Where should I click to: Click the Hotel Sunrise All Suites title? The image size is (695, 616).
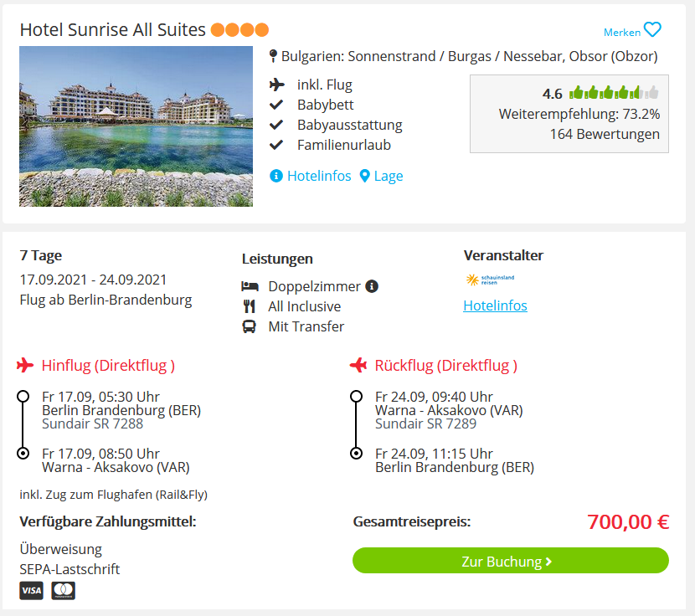tap(112, 29)
